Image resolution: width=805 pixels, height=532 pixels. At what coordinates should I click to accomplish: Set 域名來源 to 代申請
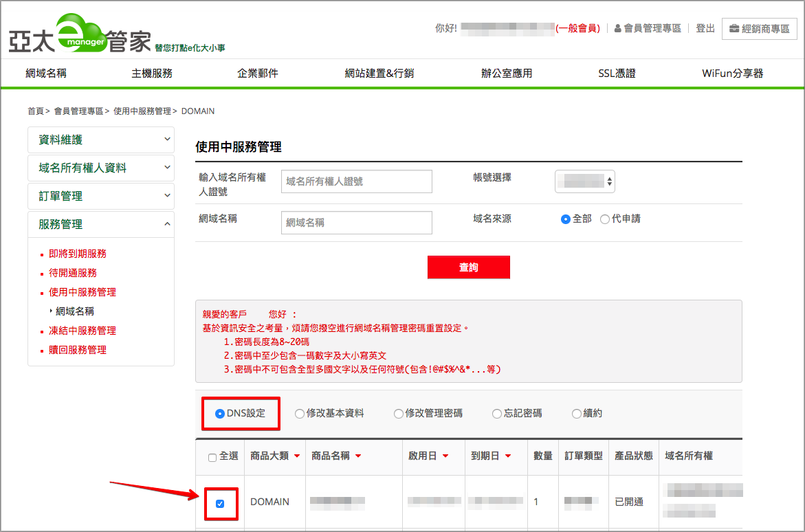pyautogui.click(x=605, y=219)
